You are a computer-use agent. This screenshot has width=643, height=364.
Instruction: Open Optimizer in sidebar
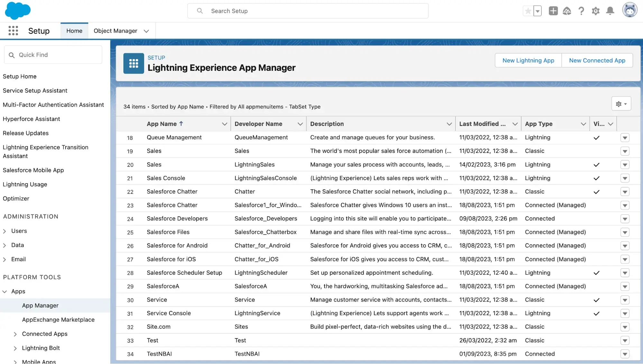16,199
